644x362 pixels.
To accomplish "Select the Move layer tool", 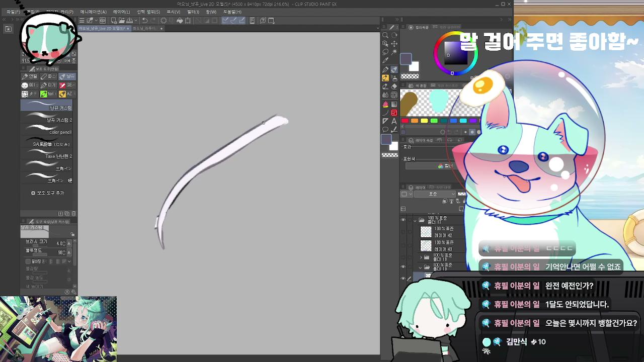I will coord(394,44).
